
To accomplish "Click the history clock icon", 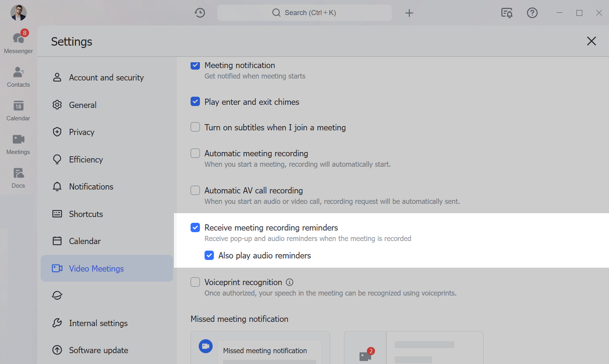I will pyautogui.click(x=200, y=13).
